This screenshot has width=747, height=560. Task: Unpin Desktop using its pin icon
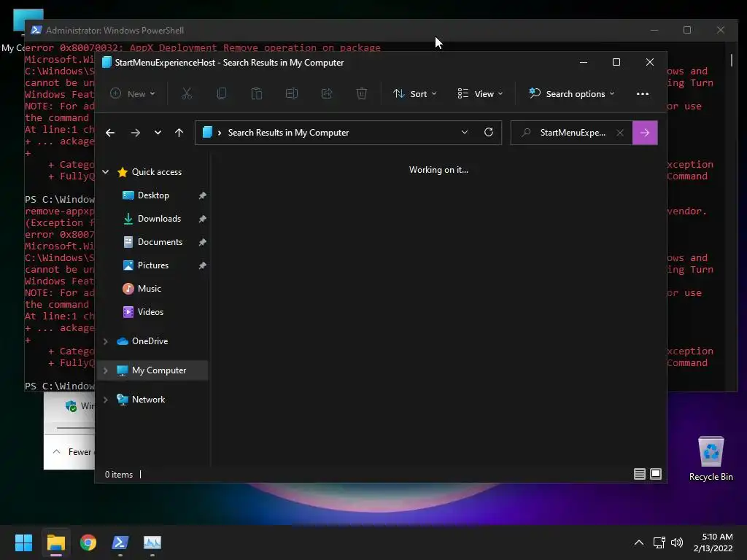[203, 195]
